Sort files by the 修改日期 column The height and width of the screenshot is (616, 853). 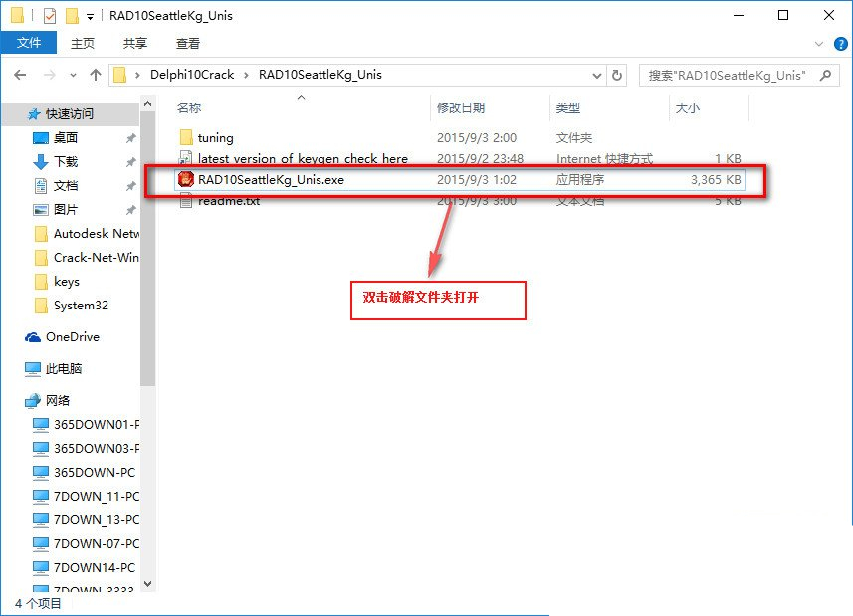point(461,107)
